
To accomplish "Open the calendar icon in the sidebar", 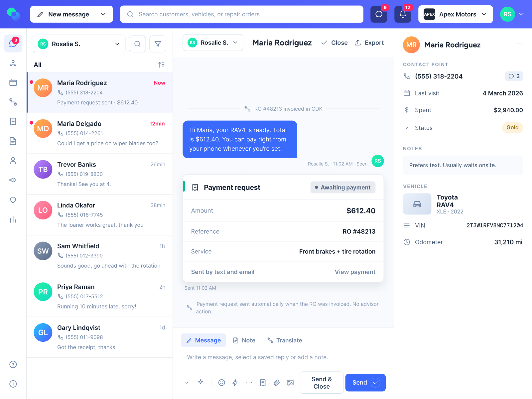I will coord(13,82).
